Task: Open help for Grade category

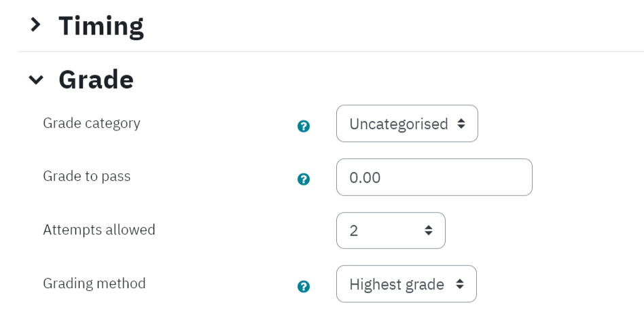Action: tap(304, 126)
